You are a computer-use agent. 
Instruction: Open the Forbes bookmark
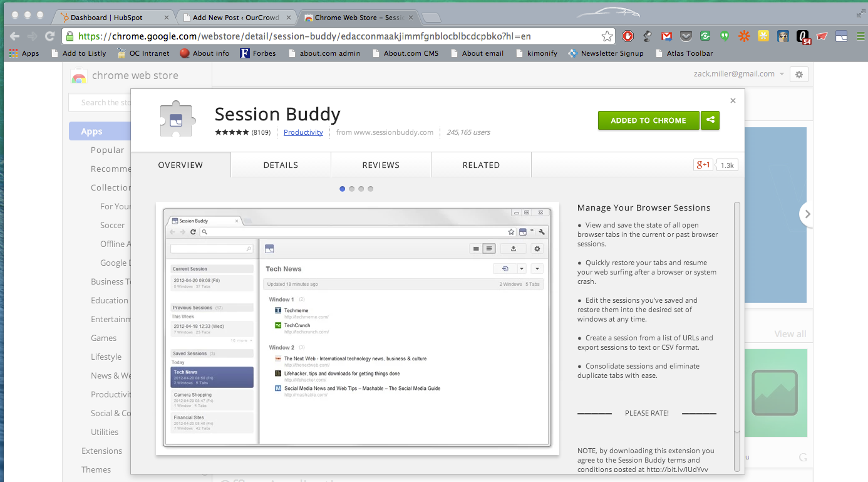(258, 53)
